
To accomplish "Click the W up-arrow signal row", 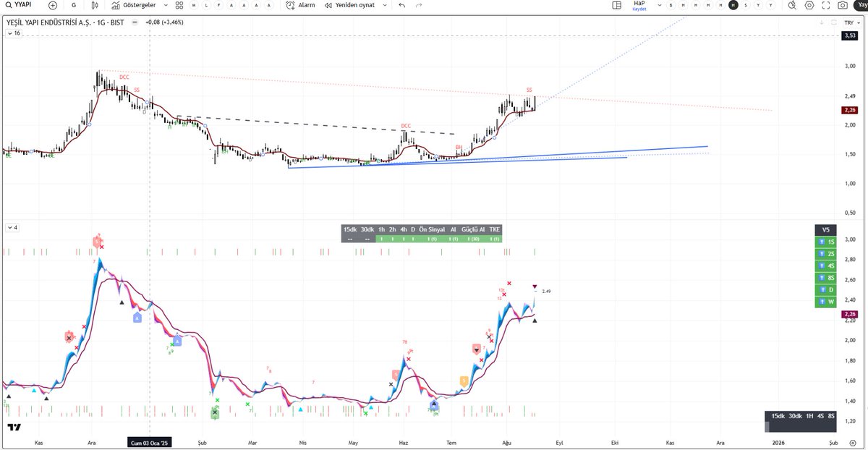I will pos(825,301).
